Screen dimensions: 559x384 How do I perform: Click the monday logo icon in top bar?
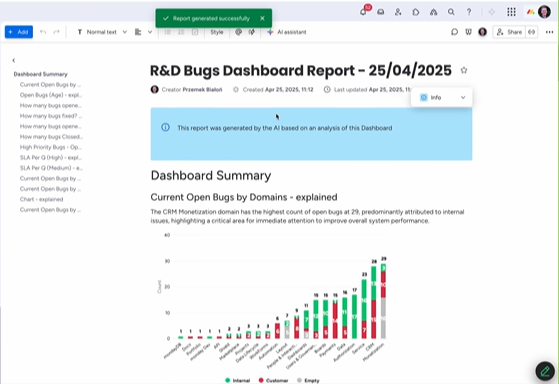(530, 12)
